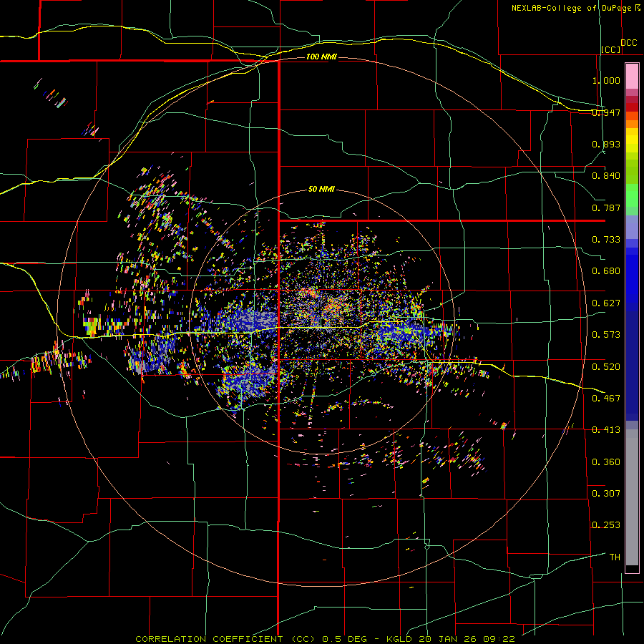Viewport: 644px width, 644px height.
Task: Click the TH threshold label
Action: 615,557
